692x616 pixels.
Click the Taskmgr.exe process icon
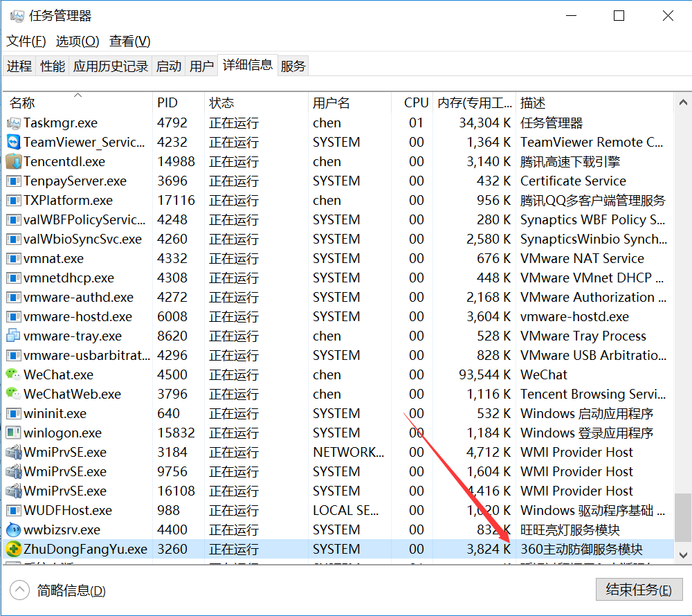[x=14, y=123]
